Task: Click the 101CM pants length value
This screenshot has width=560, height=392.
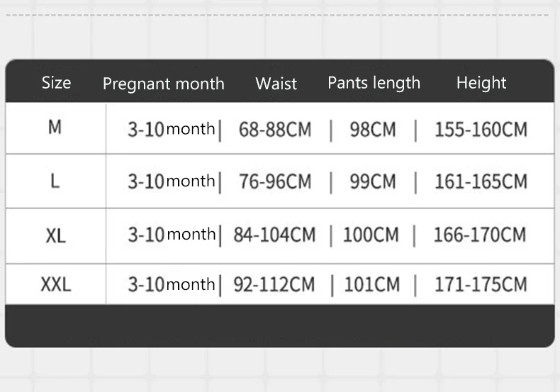Action: coord(371,285)
